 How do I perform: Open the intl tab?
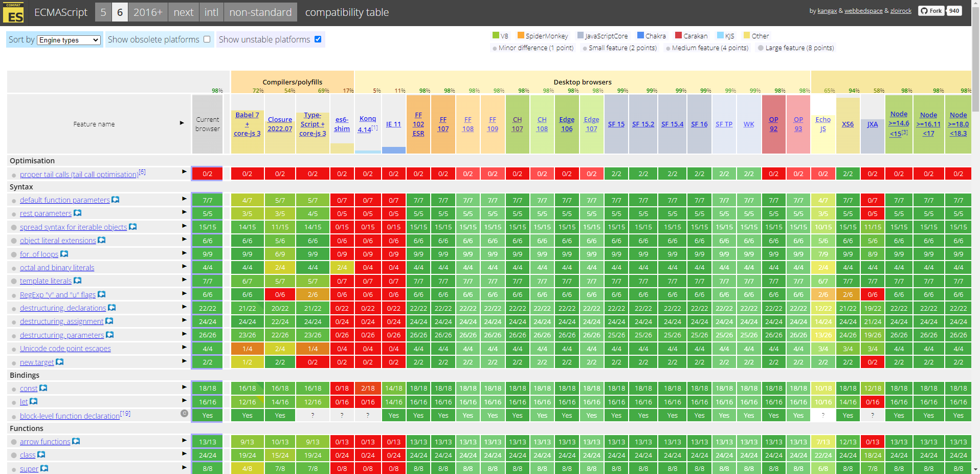(211, 12)
